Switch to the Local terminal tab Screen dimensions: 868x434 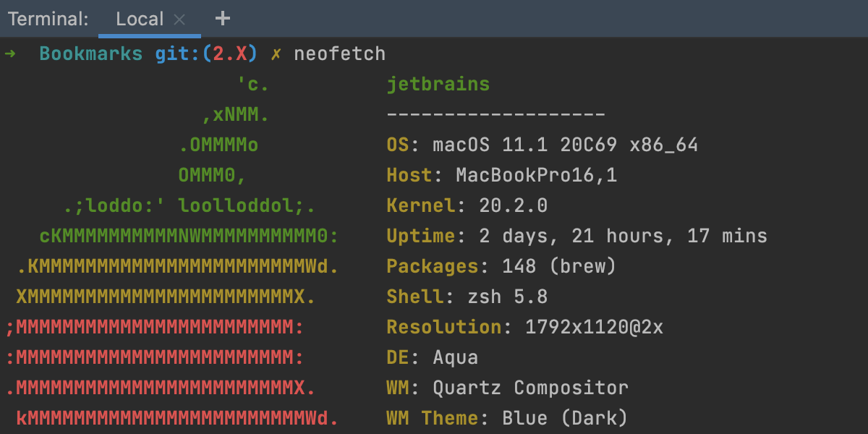(x=139, y=19)
